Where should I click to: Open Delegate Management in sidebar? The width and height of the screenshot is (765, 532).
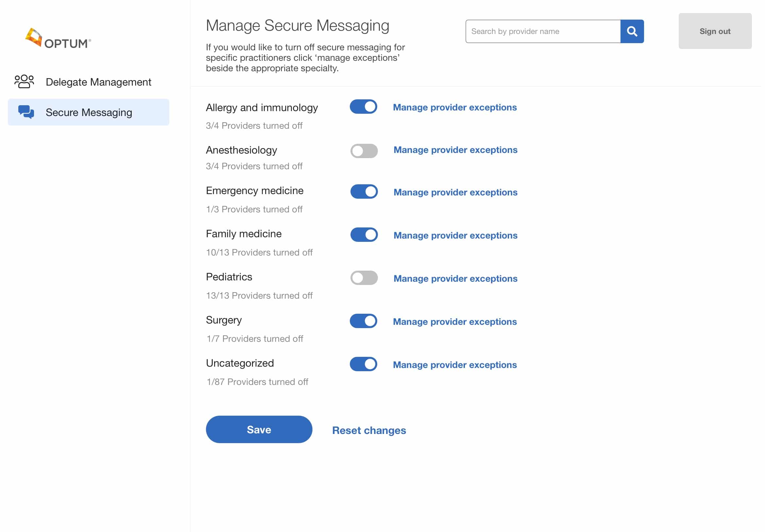click(98, 82)
